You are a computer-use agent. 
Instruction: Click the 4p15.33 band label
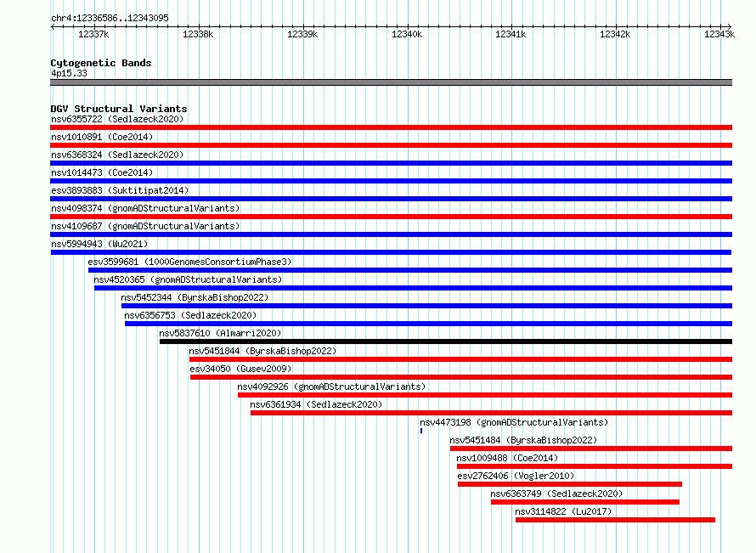pyautogui.click(x=69, y=73)
